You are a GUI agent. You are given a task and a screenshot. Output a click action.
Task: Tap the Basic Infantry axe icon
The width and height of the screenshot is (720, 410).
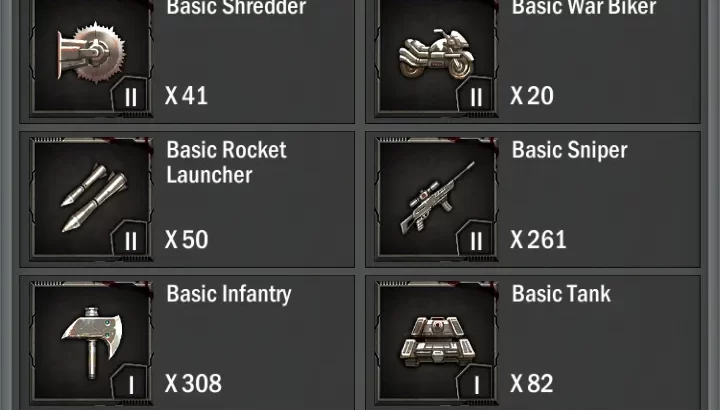(92, 343)
